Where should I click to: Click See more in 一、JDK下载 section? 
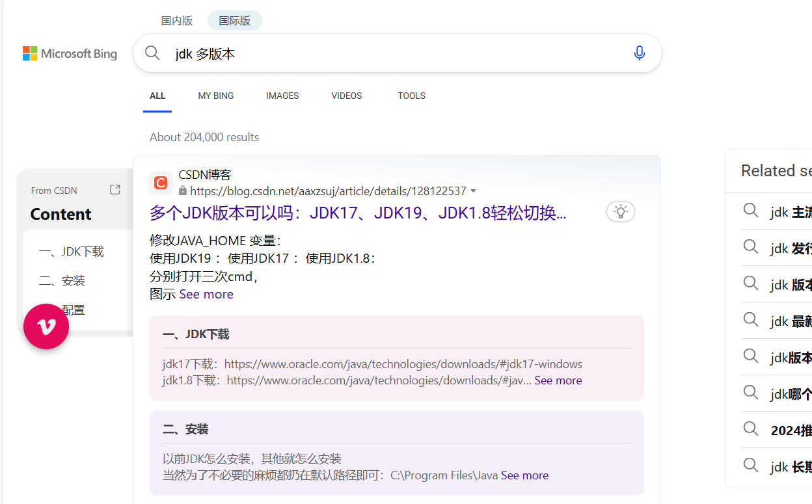click(x=558, y=380)
